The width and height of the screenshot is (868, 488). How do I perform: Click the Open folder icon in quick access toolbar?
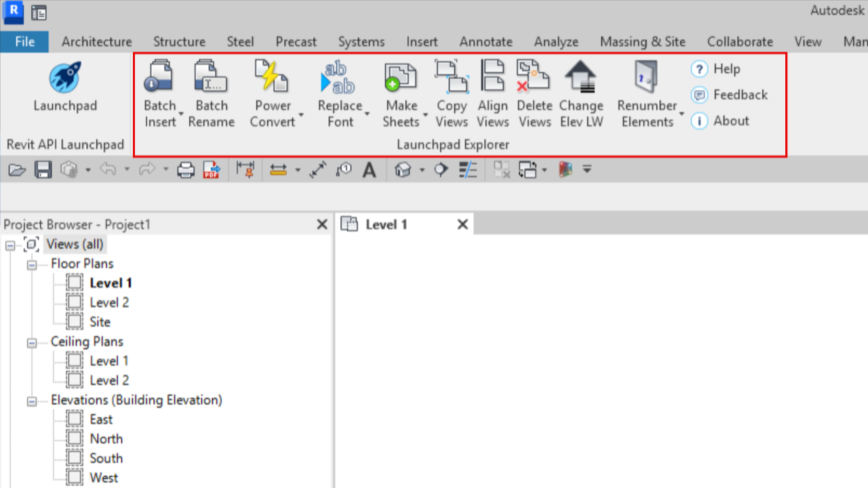tap(17, 169)
